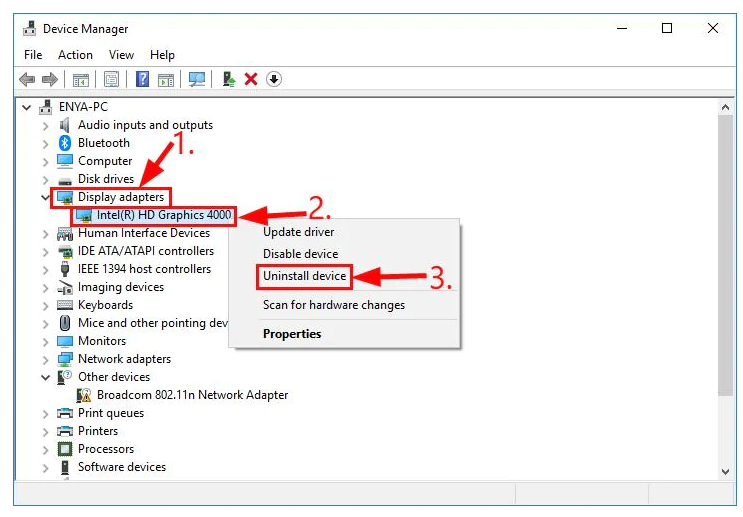
Task: Click the Bluetooth device category icon
Action: click(x=65, y=143)
